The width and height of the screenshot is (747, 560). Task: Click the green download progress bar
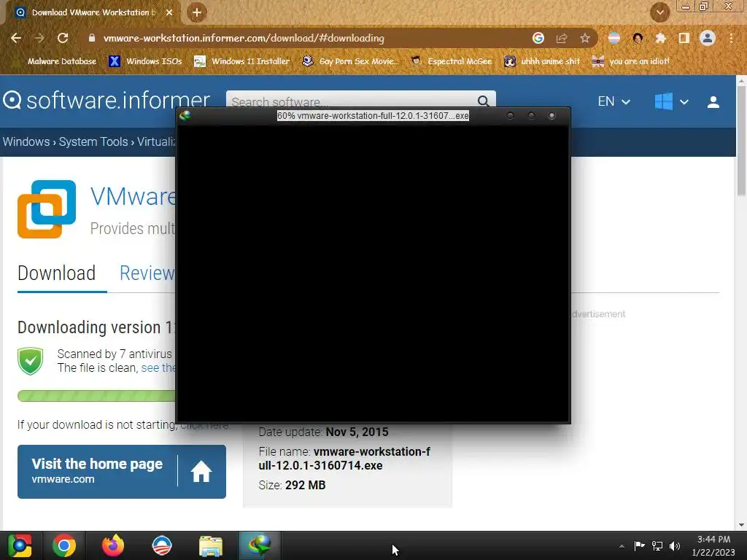tap(96, 396)
